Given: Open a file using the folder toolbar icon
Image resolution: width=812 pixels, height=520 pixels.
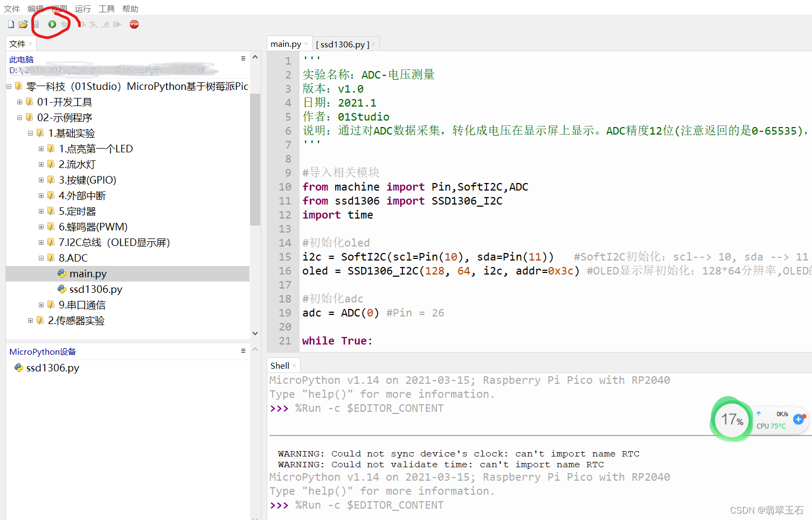Looking at the screenshot, I should pyautogui.click(x=23, y=24).
